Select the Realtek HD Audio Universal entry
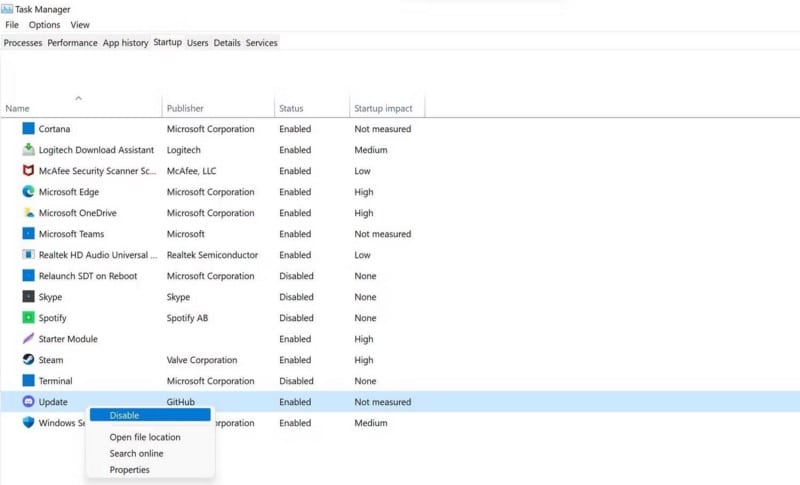This screenshot has height=485, width=800. pyautogui.click(x=98, y=254)
